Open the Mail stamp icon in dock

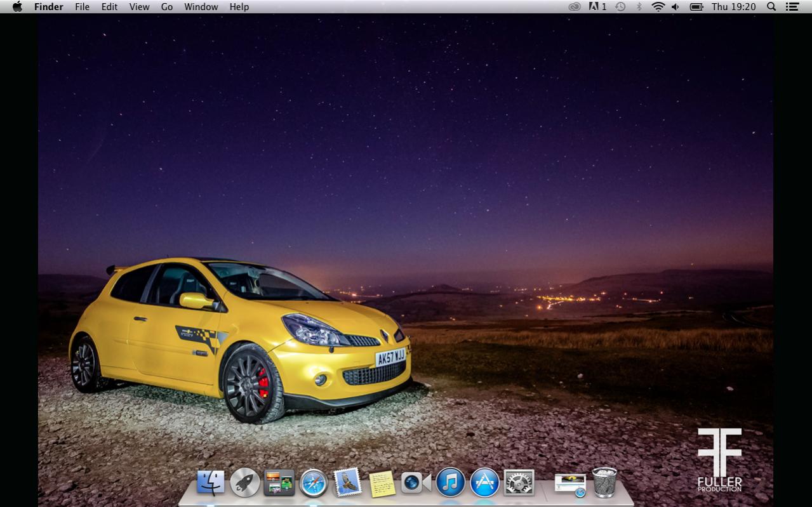(348, 483)
